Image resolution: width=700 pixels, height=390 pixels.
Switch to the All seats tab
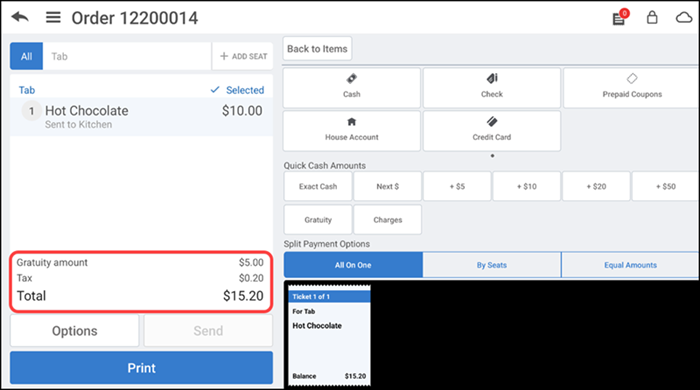click(x=26, y=56)
